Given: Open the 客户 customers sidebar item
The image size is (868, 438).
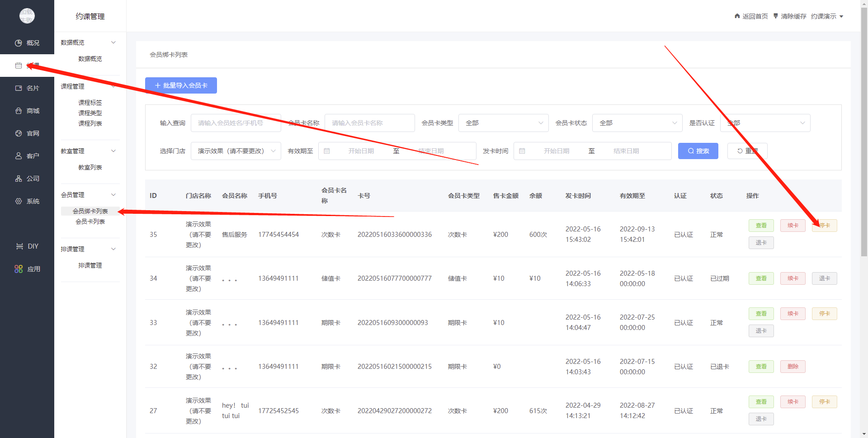Looking at the screenshot, I should [27, 156].
